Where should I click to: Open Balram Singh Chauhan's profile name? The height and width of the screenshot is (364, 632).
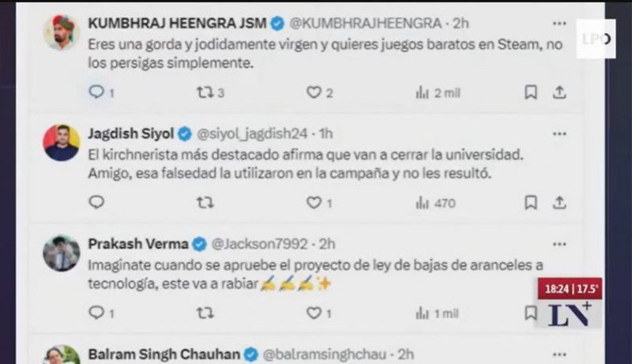pyautogui.click(x=164, y=355)
